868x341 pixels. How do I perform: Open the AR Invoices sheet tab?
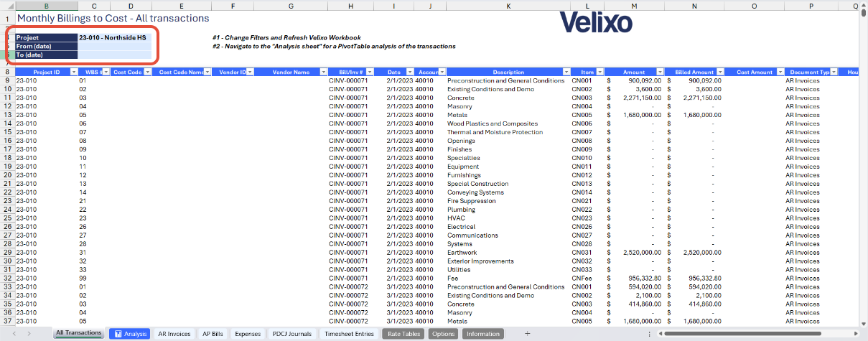point(174,334)
